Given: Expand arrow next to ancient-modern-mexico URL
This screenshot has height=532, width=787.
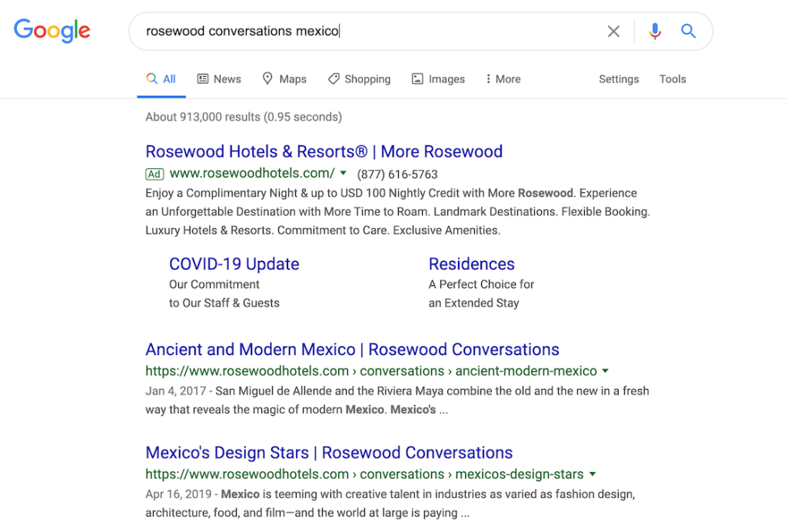Looking at the screenshot, I should (x=606, y=371).
